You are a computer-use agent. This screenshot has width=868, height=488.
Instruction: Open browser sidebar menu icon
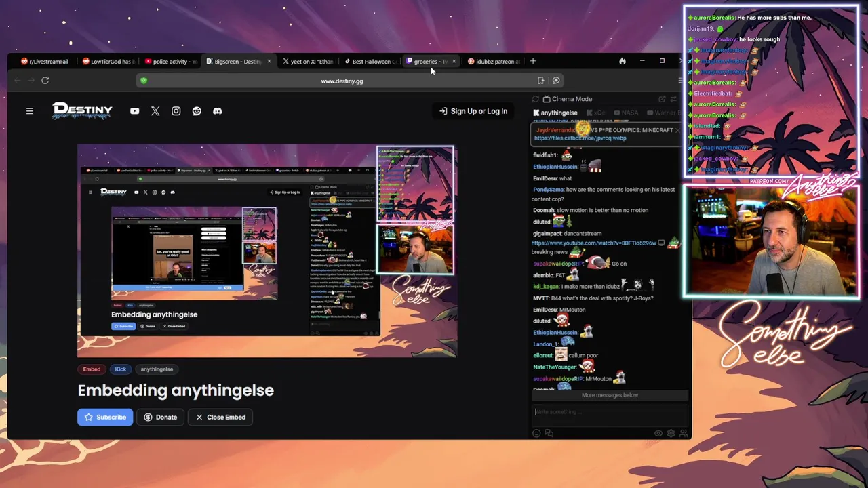point(680,81)
